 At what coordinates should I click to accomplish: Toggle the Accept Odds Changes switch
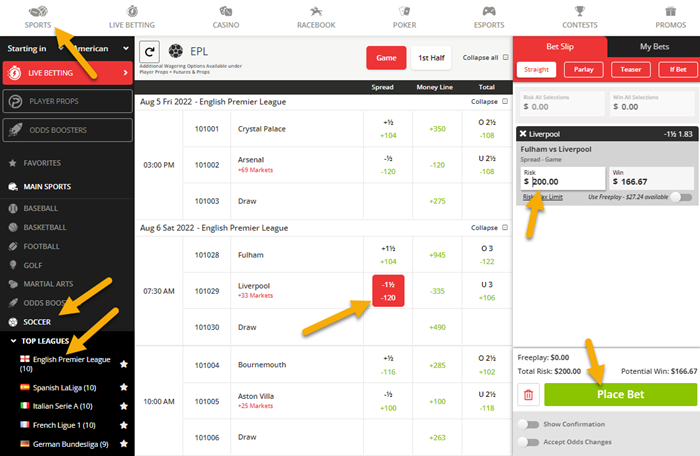click(529, 442)
